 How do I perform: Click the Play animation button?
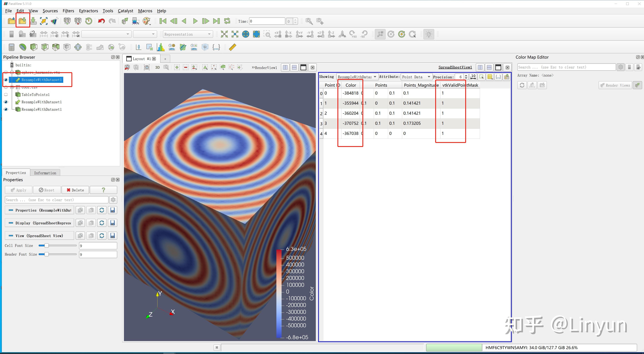tap(195, 21)
